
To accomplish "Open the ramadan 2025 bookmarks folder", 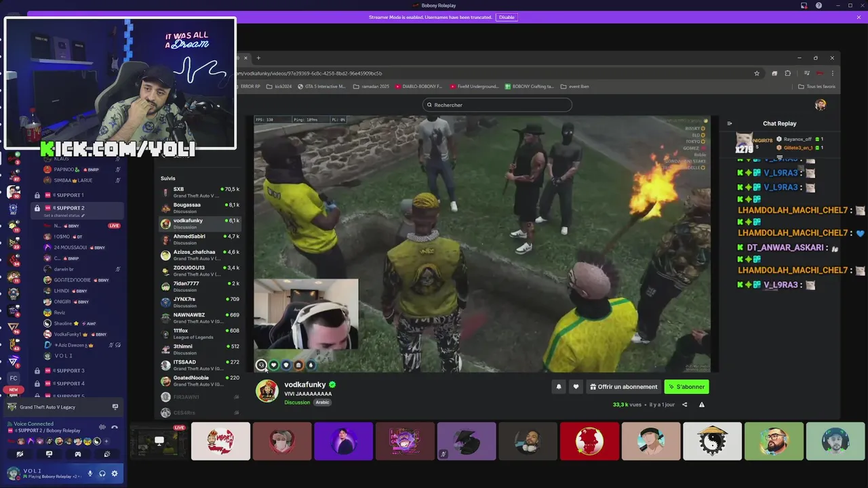I will [x=371, y=87].
